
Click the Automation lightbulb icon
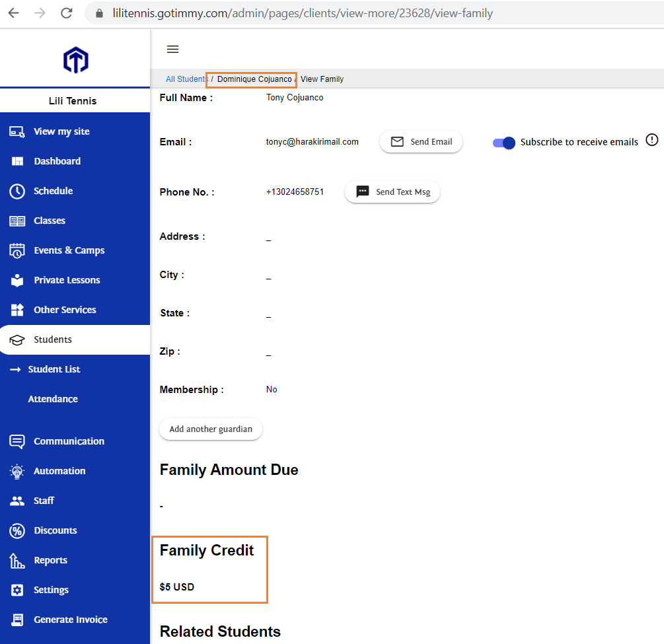[17, 471]
